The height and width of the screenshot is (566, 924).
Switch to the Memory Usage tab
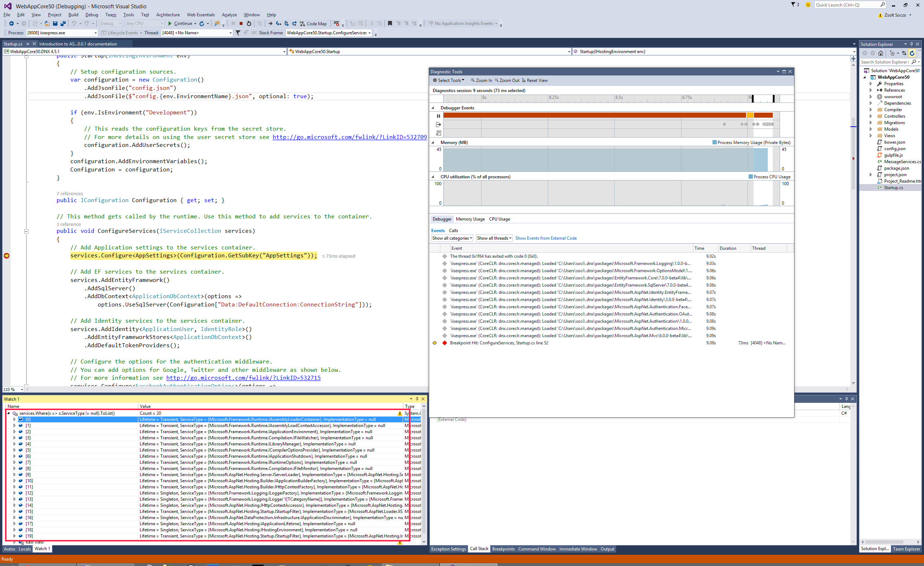[x=470, y=219]
